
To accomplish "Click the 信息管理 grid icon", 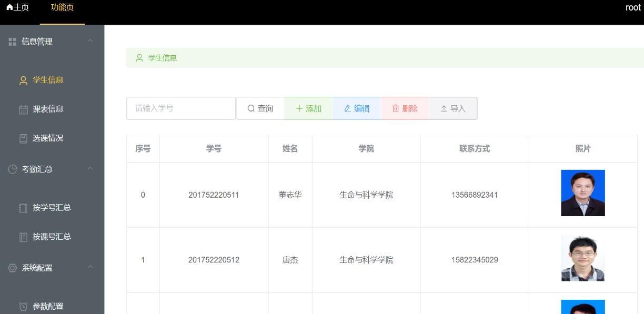I will 13,42.
